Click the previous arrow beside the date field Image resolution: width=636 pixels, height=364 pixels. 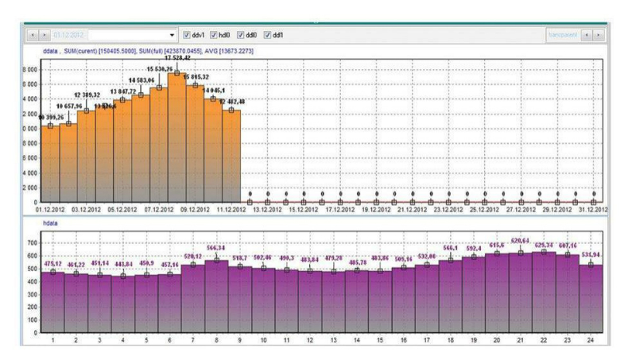33,36
